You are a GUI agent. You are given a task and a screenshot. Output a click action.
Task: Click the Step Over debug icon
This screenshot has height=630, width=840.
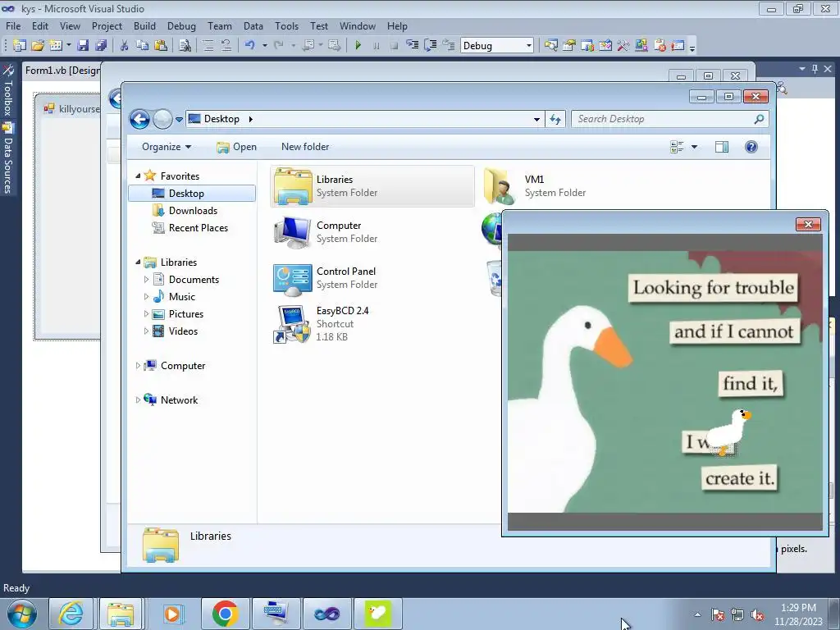tap(430, 46)
